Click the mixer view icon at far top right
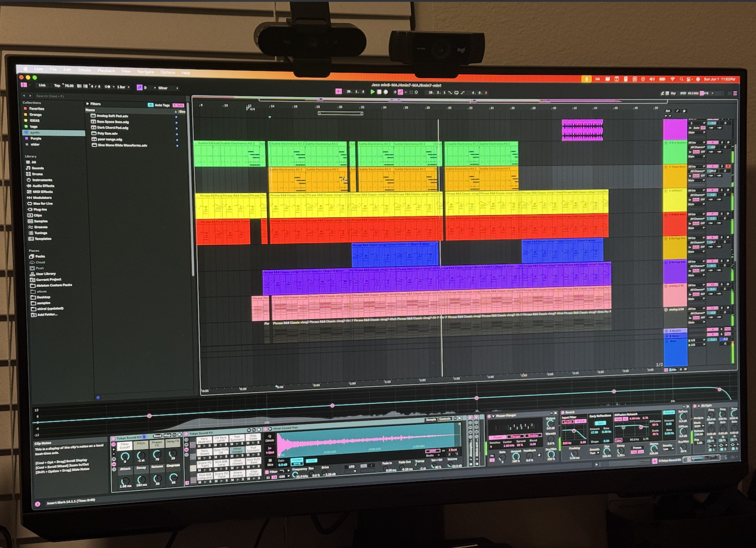Viewport: 756px width, 548px height. [x=735, y=93]
